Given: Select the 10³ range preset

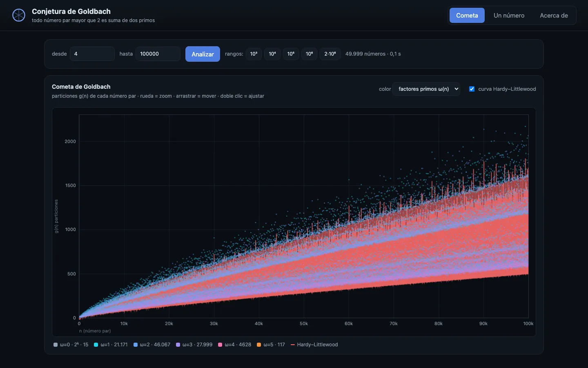Looking at the screenshot, I should (x=254, y=54).
